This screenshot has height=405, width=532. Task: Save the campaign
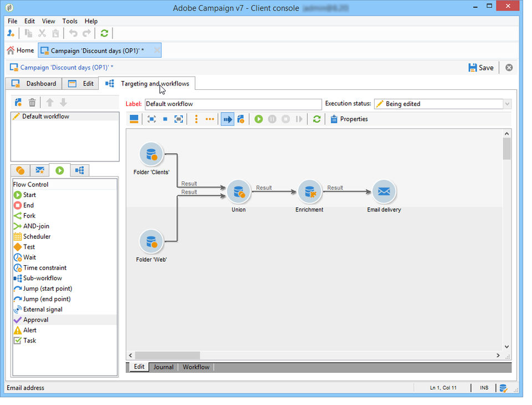tap(480, 68)
